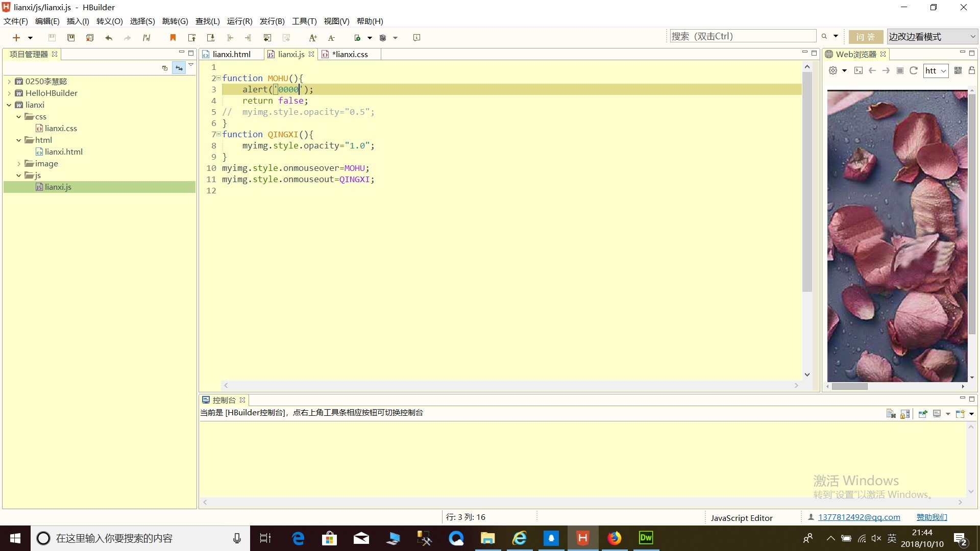The image size is (980, 551).
Task: Click the orange bookmark toolbar icon
Action: pos(173,38)
